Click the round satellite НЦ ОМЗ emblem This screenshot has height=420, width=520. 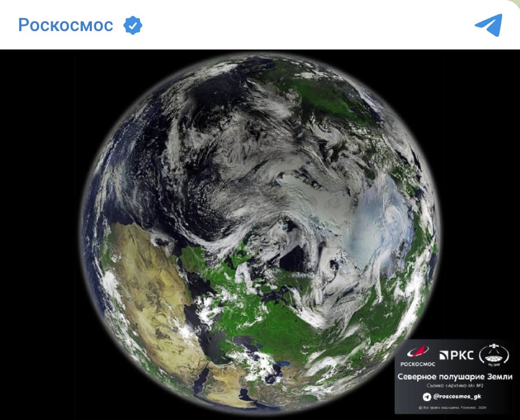tap(494, 355)
